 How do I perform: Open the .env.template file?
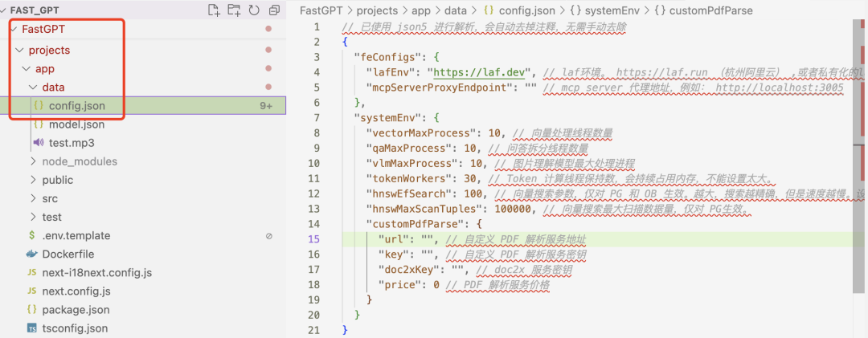[76, 236]
